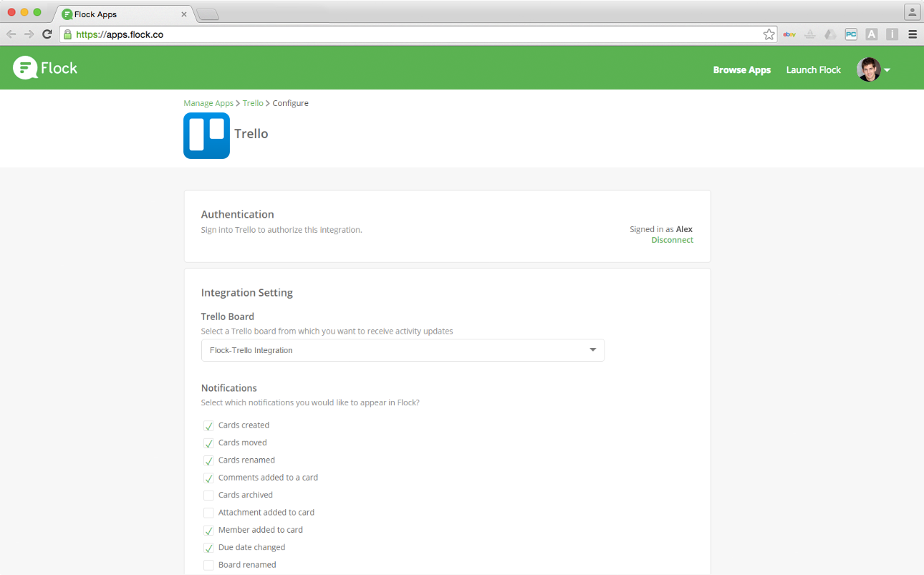Image resolution: width=924 pixels, height=575 pixels.
Task: Go to Manage Apps breadcrumb
Action: (x=208, y=103)
